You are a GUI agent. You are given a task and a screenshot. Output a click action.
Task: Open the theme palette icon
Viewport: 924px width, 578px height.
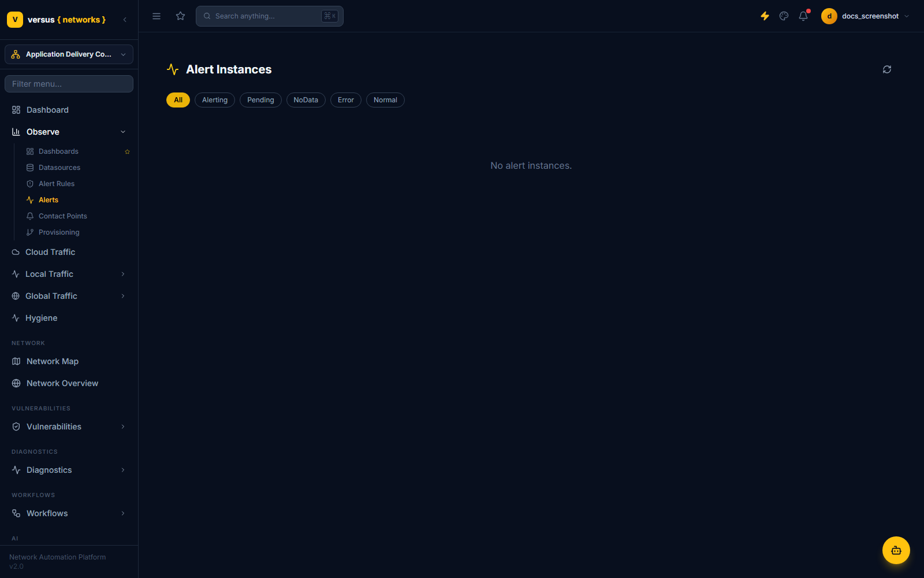[x=784, y=16]
